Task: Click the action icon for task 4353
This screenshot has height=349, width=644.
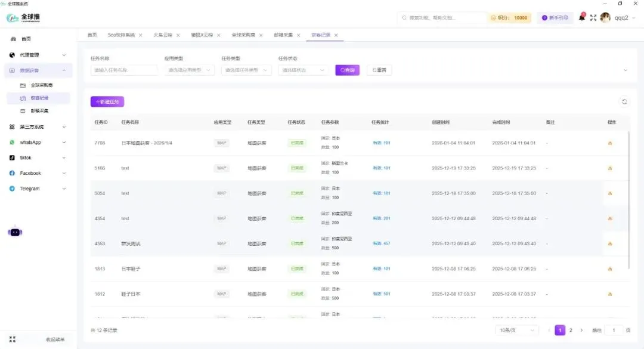Action: click(610, 244)
